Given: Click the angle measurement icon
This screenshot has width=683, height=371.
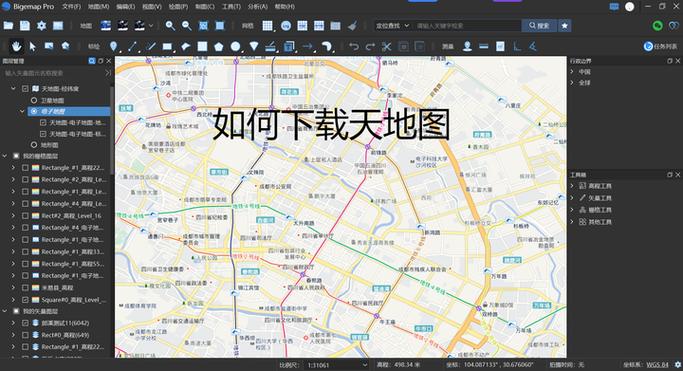Looking at the screenshot, I should pos(533,46).
